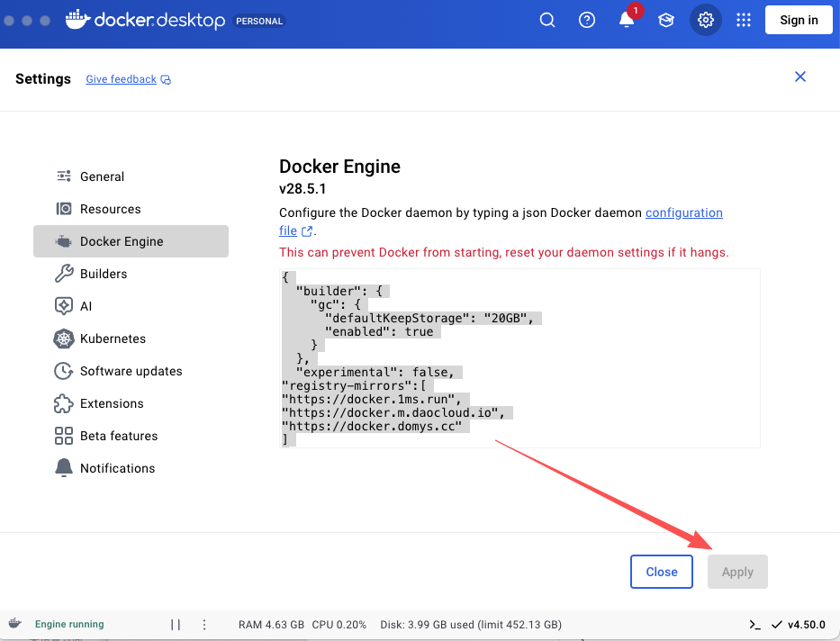Open the terminal icon in status bar

point(754,625)
